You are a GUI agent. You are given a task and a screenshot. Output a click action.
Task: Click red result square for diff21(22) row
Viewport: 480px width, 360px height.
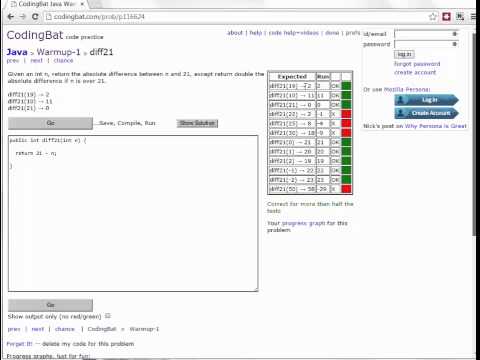(346, 114)
